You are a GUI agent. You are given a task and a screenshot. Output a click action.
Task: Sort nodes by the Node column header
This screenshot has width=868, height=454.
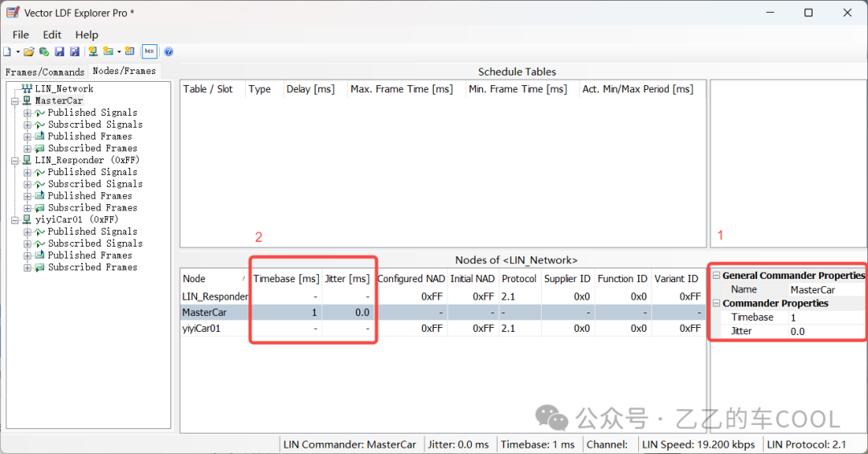pyautogui.click(x=215, y=279)
